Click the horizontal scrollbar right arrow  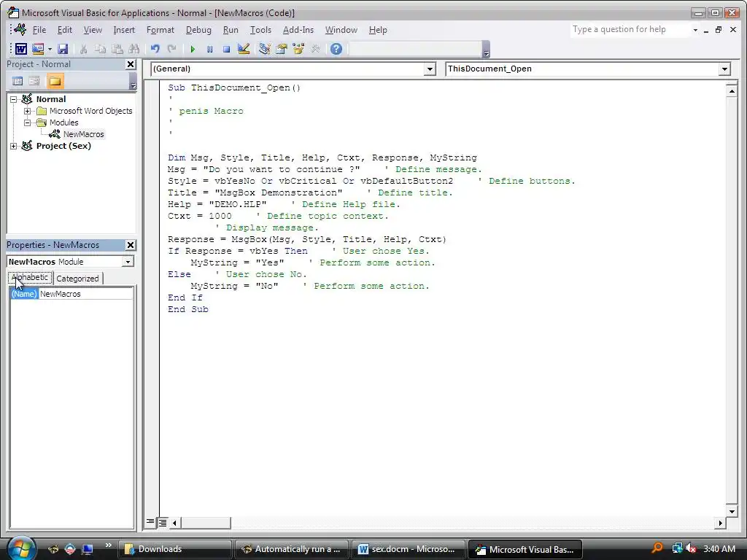pos(720,522)
